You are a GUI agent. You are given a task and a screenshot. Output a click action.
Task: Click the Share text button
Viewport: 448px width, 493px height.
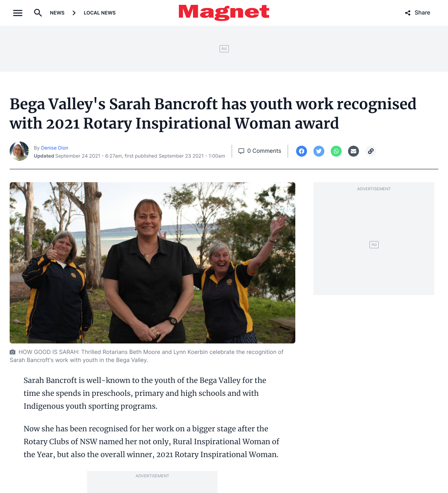coord(422,13)
